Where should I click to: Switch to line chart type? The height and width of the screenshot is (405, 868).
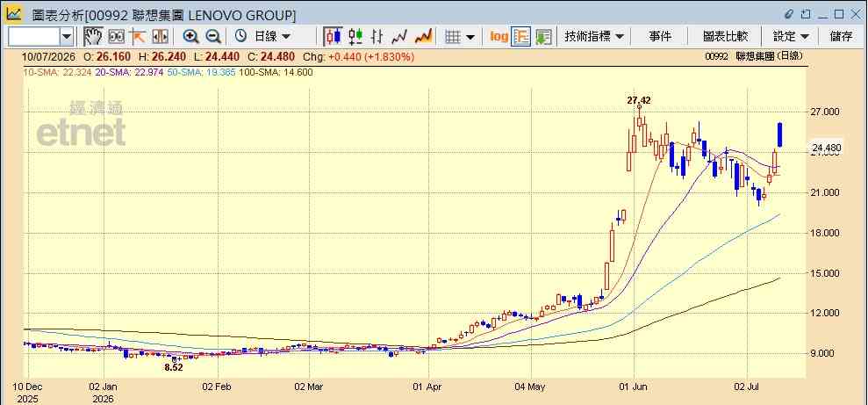point(399,37)
